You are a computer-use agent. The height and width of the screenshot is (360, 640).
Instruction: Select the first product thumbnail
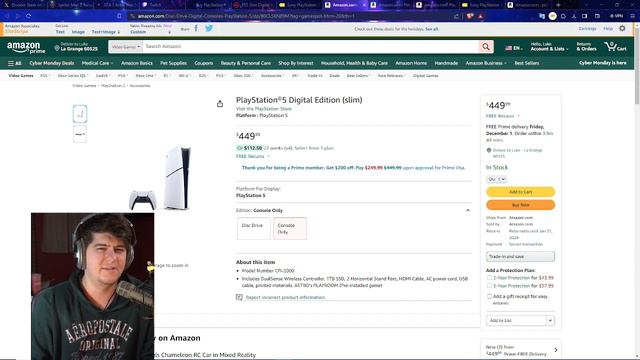80,114
